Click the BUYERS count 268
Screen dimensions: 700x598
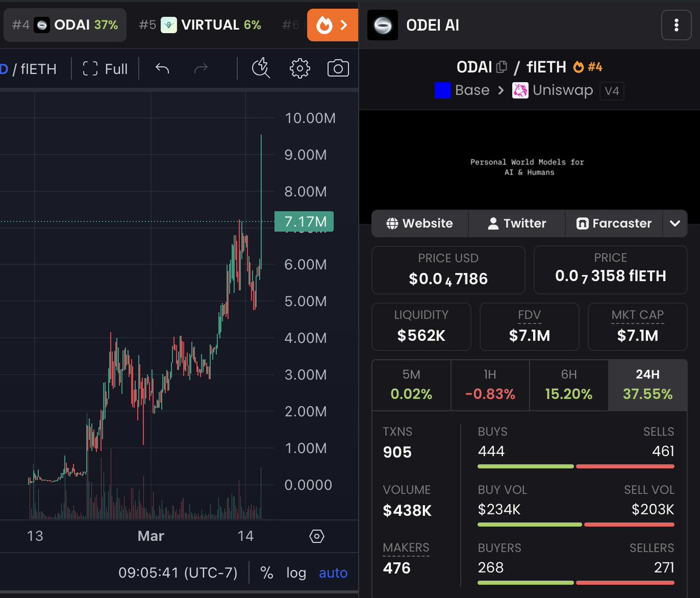pyautogui.click(x=491, y=567)
